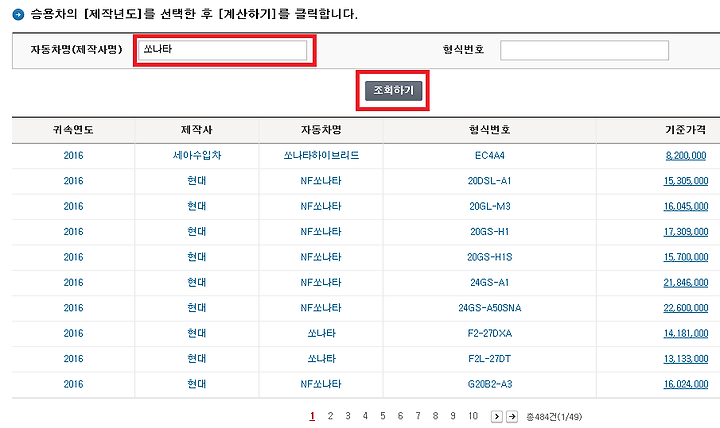Jump to last page using arrow-with-bar icon
The image size is (720, 428).
[x=512, y=417]
